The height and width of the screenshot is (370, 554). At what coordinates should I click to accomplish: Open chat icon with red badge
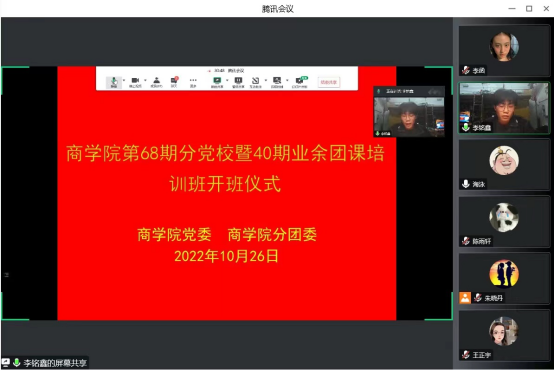[x=174, y=82]
